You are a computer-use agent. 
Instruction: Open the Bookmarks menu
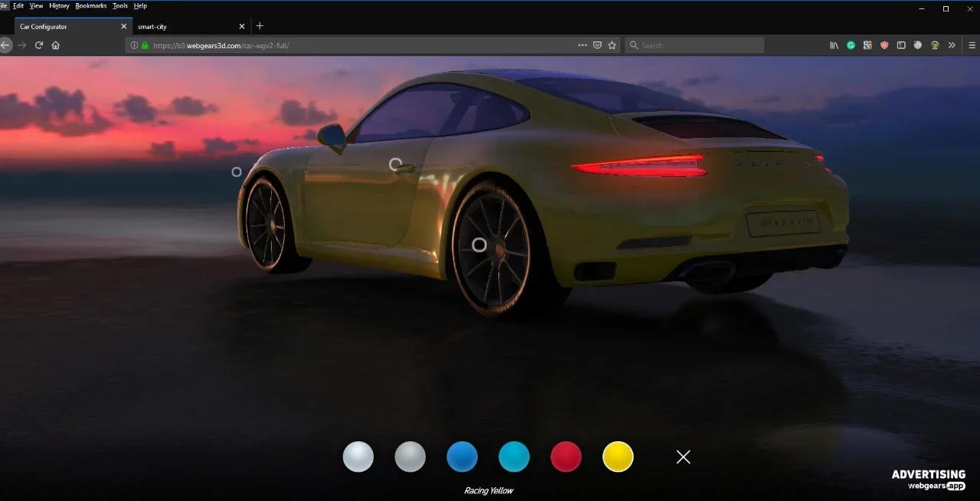(x=90, y=5)
